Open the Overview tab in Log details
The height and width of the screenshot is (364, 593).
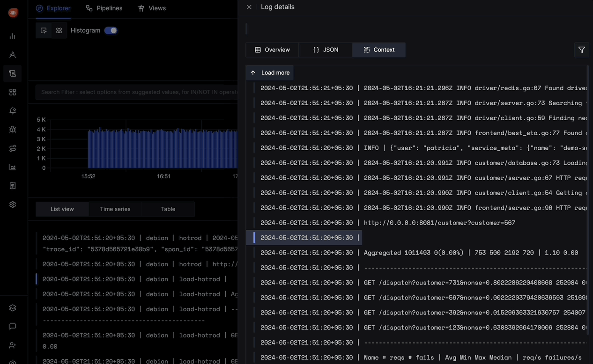[272, 50]
